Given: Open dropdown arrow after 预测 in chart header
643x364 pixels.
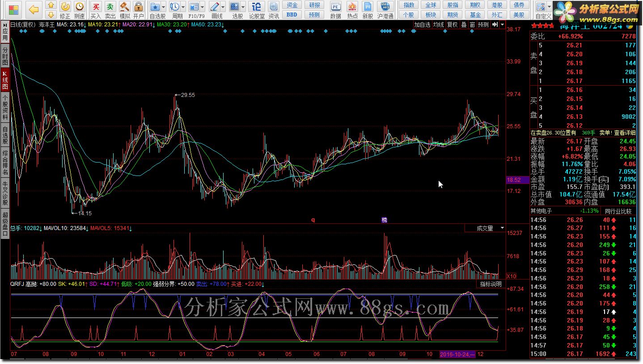Looking at the screenshot, I should coord(503,25).
